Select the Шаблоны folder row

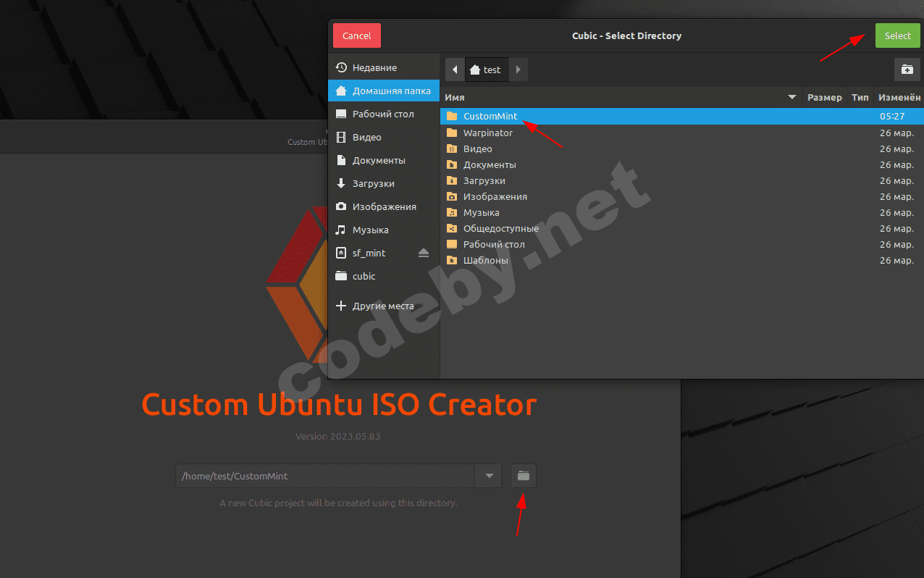(x=682, y=260)
